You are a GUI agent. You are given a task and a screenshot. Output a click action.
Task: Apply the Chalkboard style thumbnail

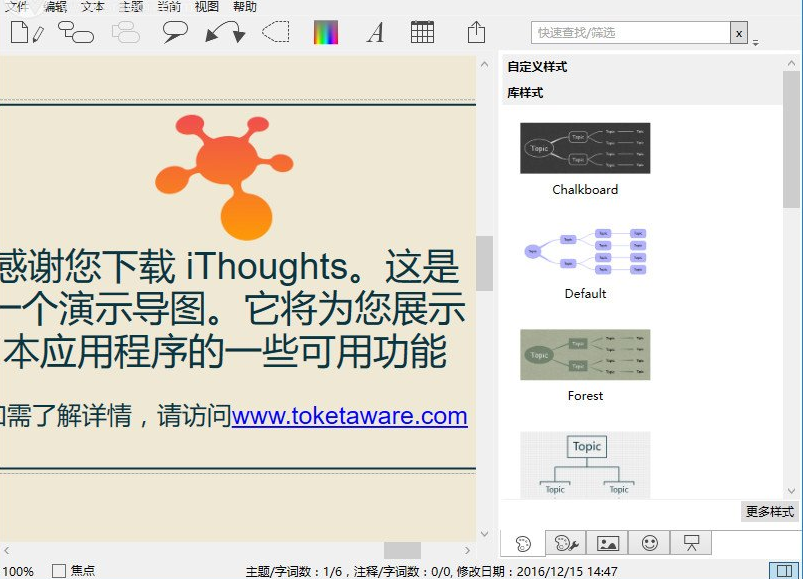[585, 148]
